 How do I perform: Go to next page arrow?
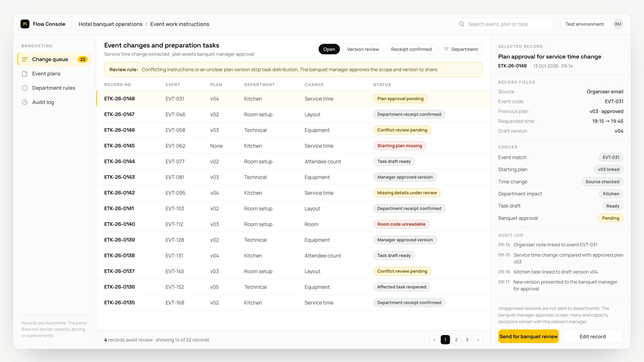478,340
